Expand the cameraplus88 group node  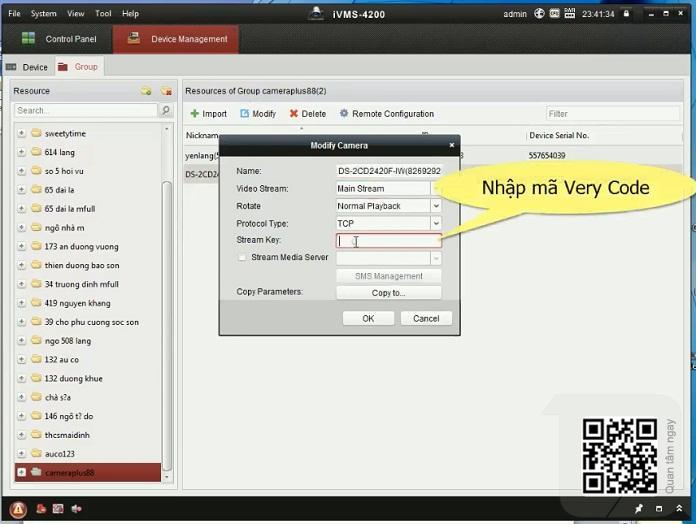[22, 472]
